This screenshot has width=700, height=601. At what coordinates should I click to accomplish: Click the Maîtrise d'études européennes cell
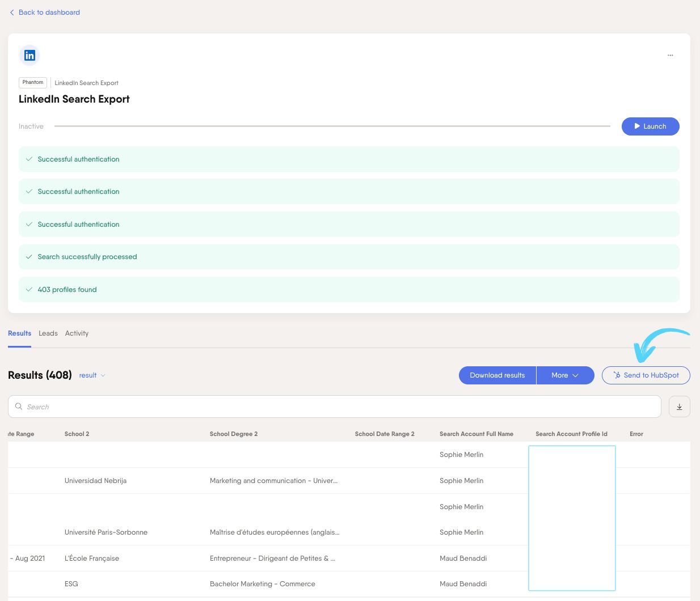275,532
